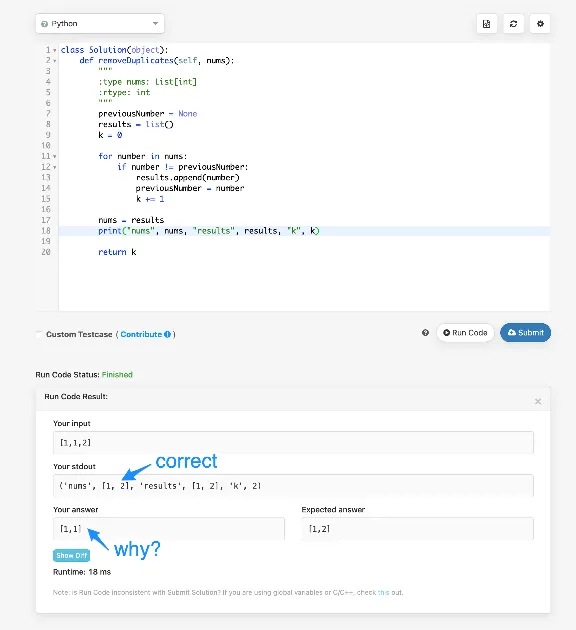Click the Show Diff button
Image resolution: width=576 pixels, height=630 pixels.
tap(71, 555)
